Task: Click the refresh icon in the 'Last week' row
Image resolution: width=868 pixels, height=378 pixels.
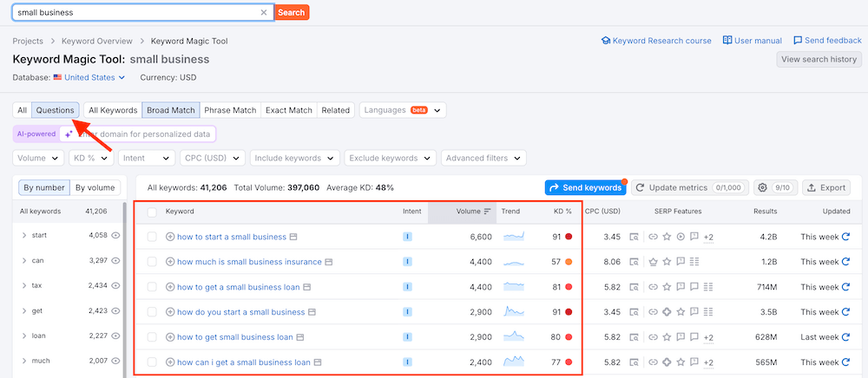Action: 845,337
